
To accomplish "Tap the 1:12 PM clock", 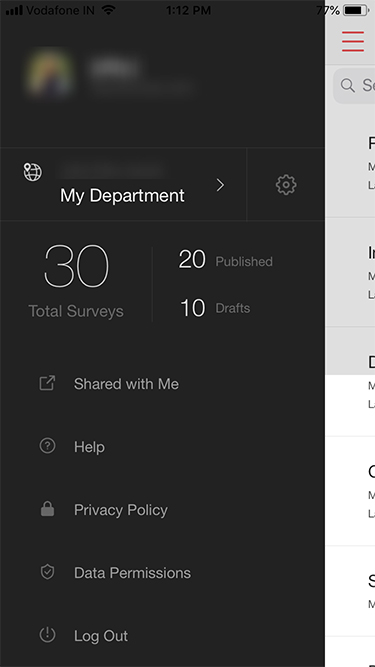I will (x=188, y=10).
